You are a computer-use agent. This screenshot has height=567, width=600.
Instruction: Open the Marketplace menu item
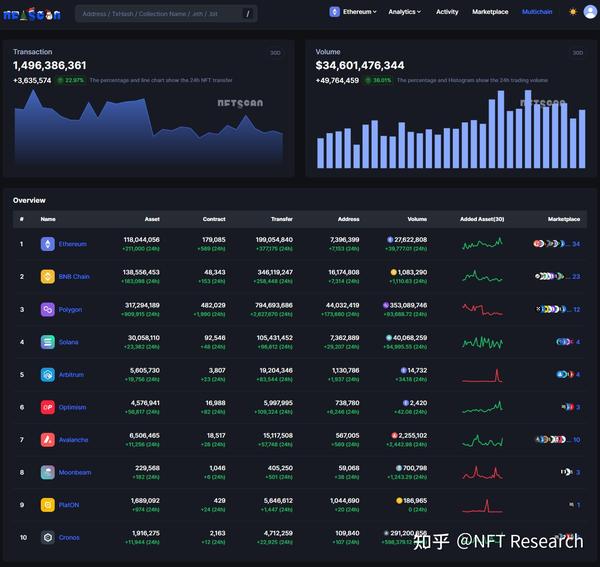tap(490, 12)
